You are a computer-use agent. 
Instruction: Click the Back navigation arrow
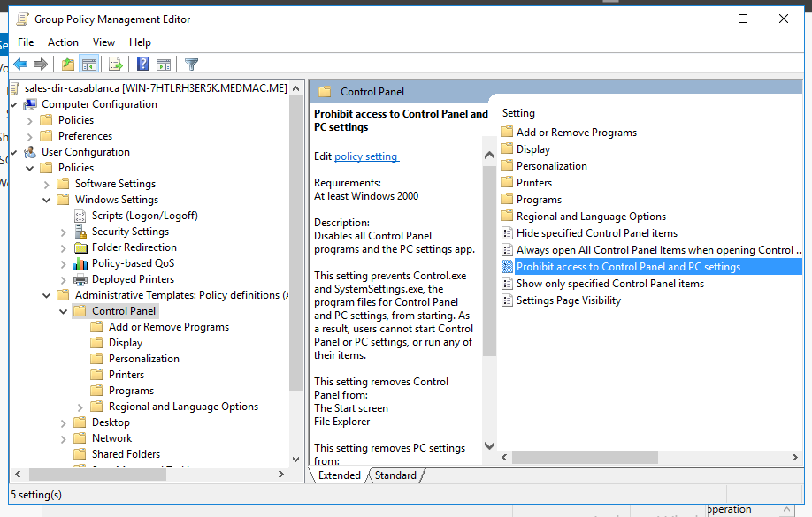coord(19,63)
